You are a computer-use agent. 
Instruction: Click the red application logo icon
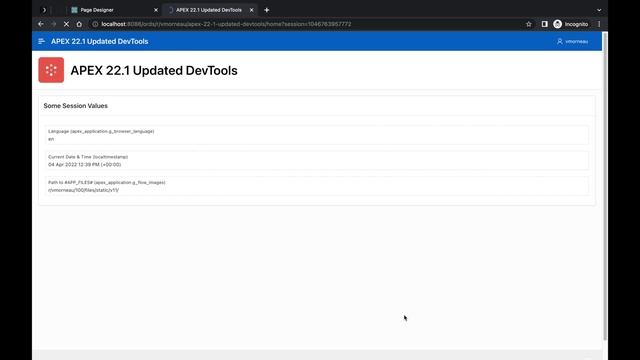click(x=51, y=70)
